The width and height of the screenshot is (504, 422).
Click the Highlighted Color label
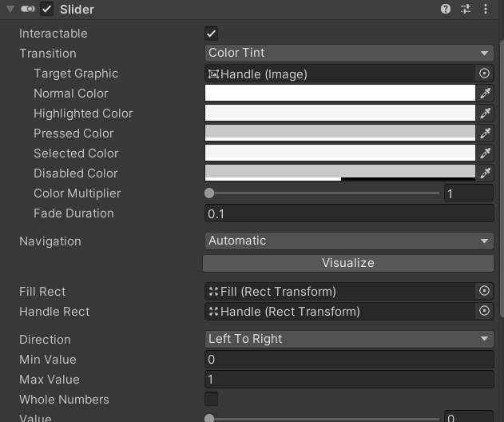83,113
